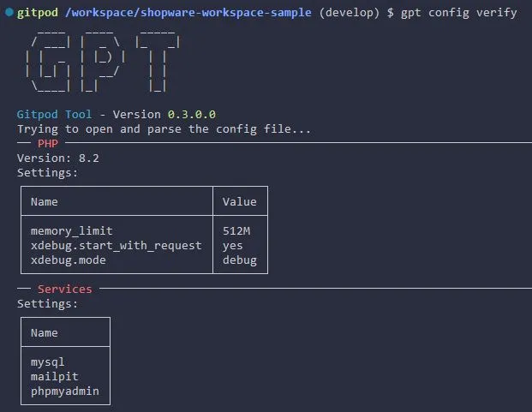Click the 'Name' header in Services table

[x=45, y=332]
